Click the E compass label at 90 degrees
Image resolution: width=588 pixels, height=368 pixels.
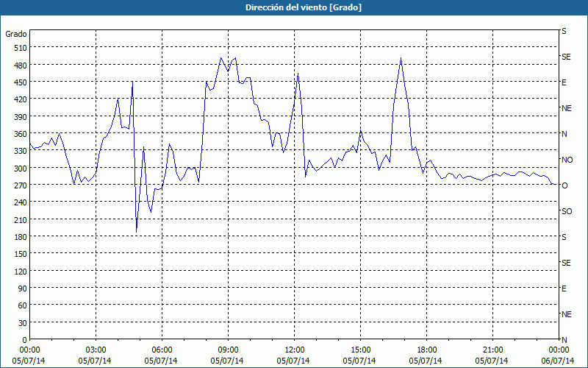(x=564, y=289)
